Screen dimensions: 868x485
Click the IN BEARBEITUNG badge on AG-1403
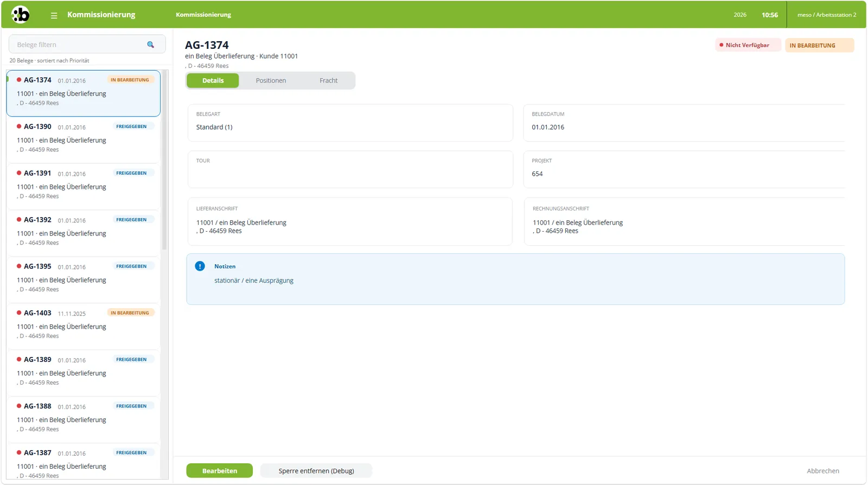coord(130,312)
